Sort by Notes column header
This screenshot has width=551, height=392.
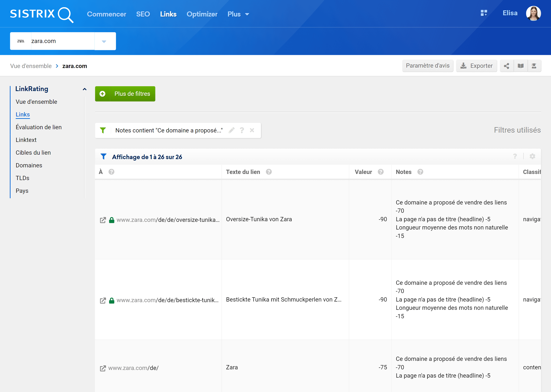pyautogui.click(x=404, y=172)
